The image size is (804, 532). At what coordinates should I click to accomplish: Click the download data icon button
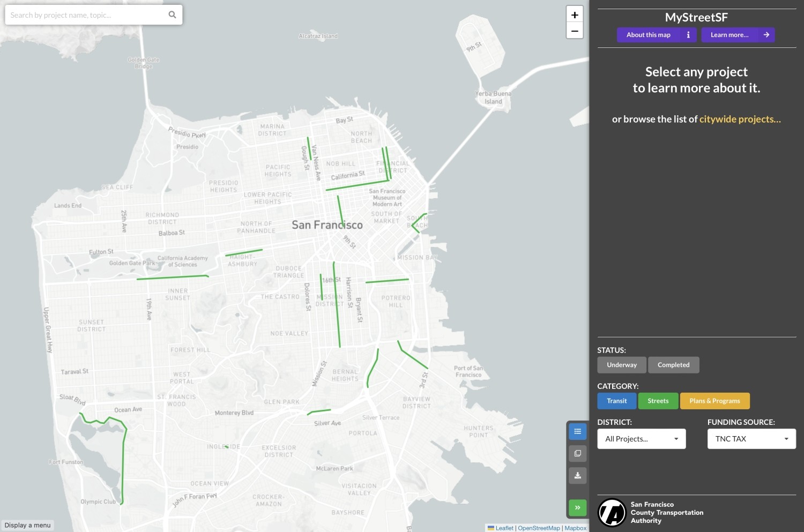click(578, 476)
